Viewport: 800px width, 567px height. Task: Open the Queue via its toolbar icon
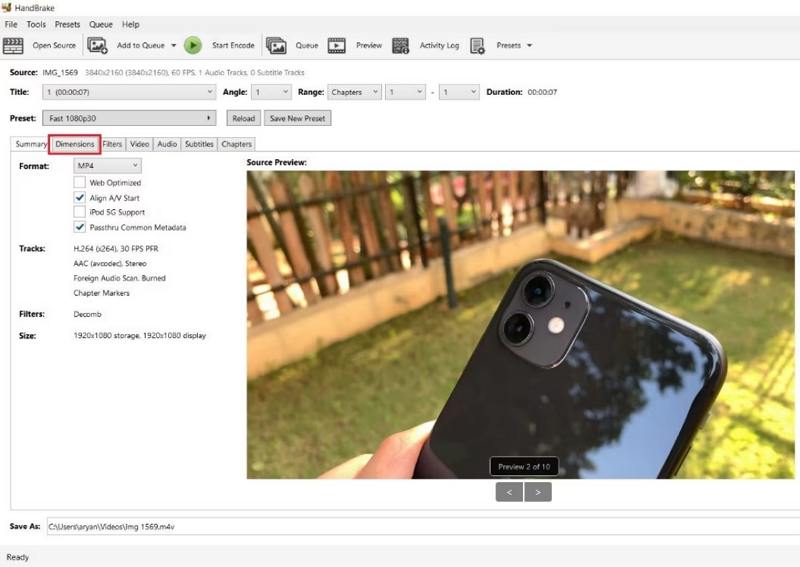[276, 45]
